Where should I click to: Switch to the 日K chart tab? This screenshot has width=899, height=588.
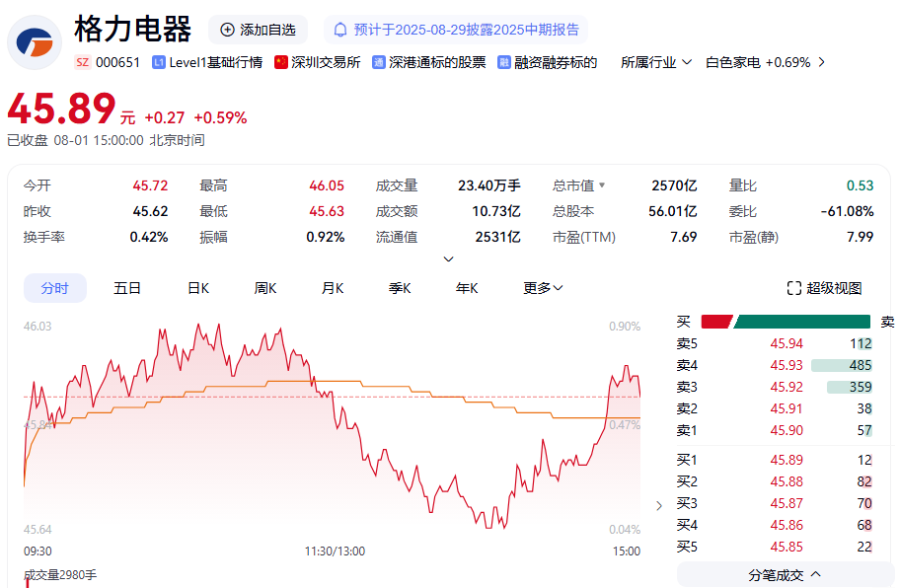click(198, 288)
